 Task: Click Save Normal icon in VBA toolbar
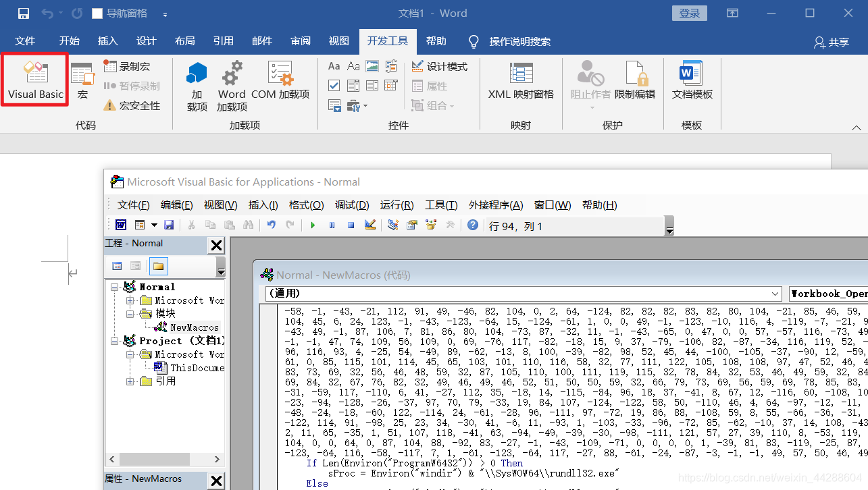169,225
